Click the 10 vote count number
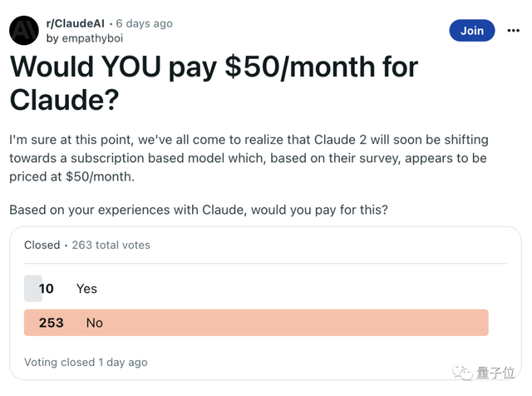 pos(46,289)
